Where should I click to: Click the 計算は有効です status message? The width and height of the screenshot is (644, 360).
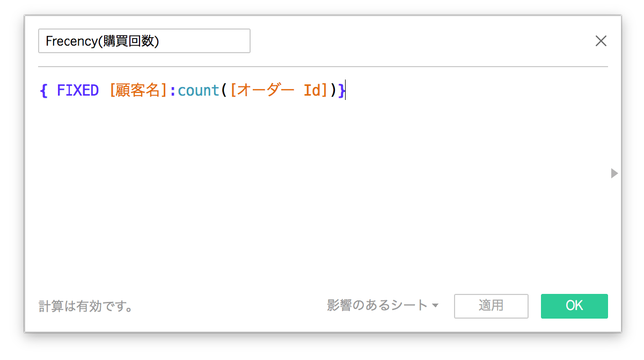(86, 306)
